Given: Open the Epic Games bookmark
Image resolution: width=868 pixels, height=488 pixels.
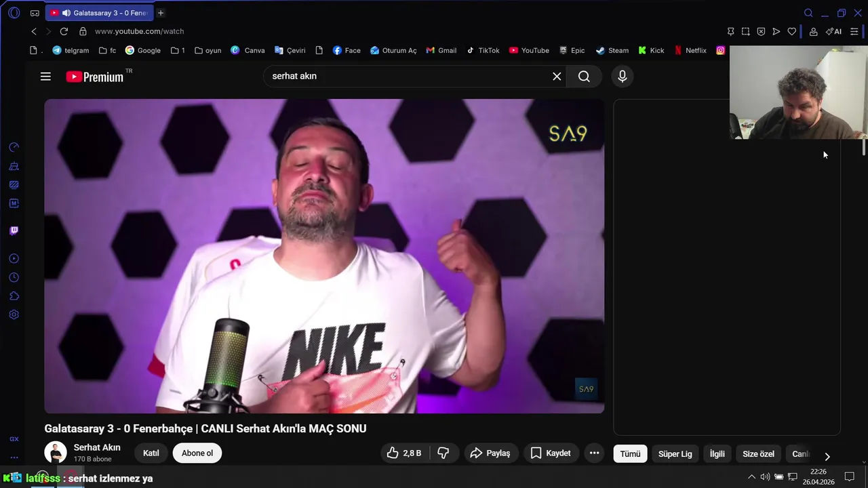Looking at the screenshot, I should coord(572,50).
